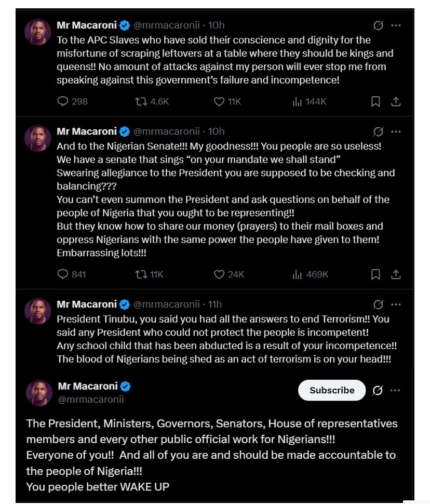Repost the tweet with 11K reposts
The image size is (430, 504).
(x=141, y=274)
